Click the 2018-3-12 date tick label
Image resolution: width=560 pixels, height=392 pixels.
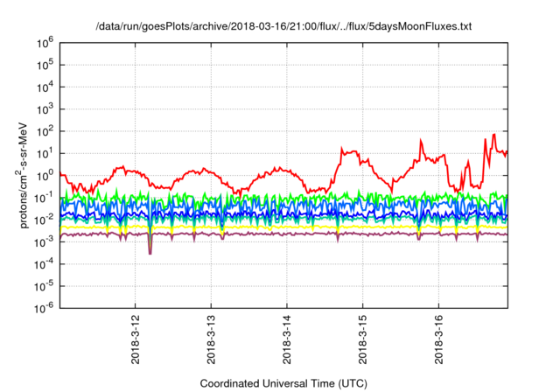136,339
